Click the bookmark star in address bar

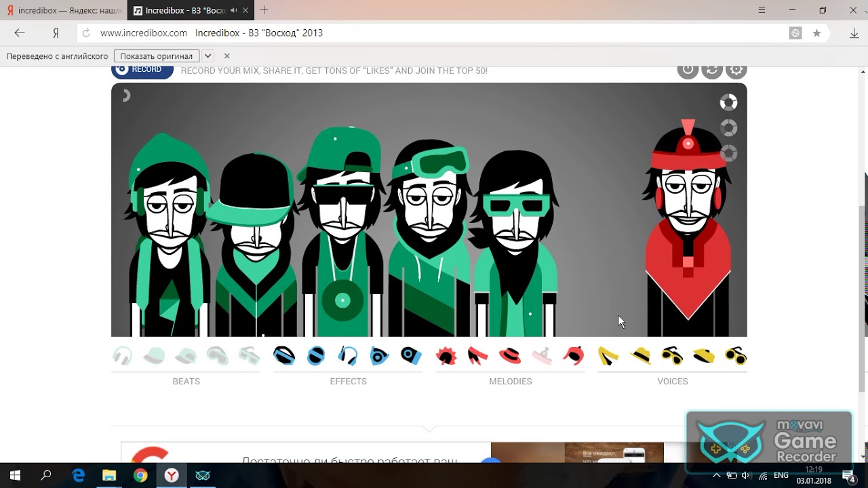[816, 33]
